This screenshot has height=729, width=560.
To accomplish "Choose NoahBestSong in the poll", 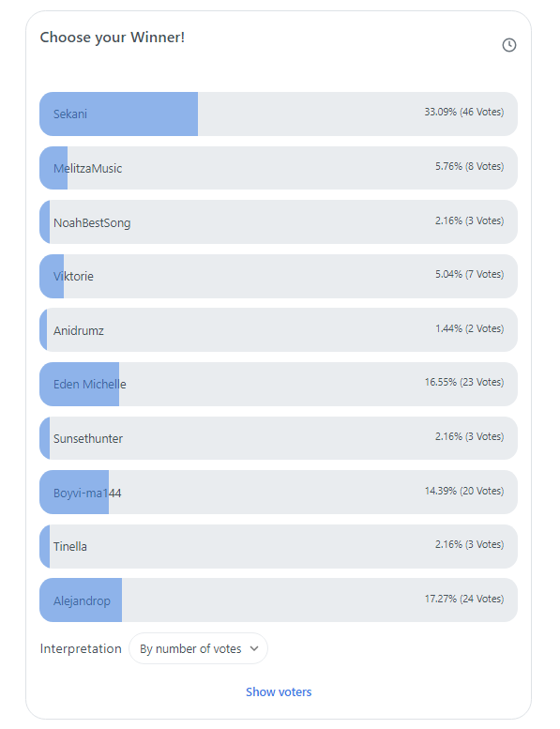I will tap(279, 221).
